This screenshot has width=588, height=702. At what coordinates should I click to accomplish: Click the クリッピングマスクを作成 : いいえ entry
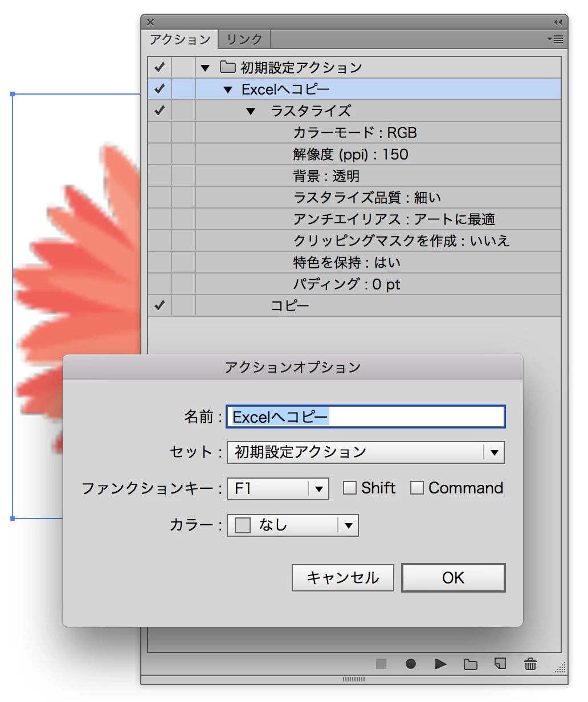[401, 241]
